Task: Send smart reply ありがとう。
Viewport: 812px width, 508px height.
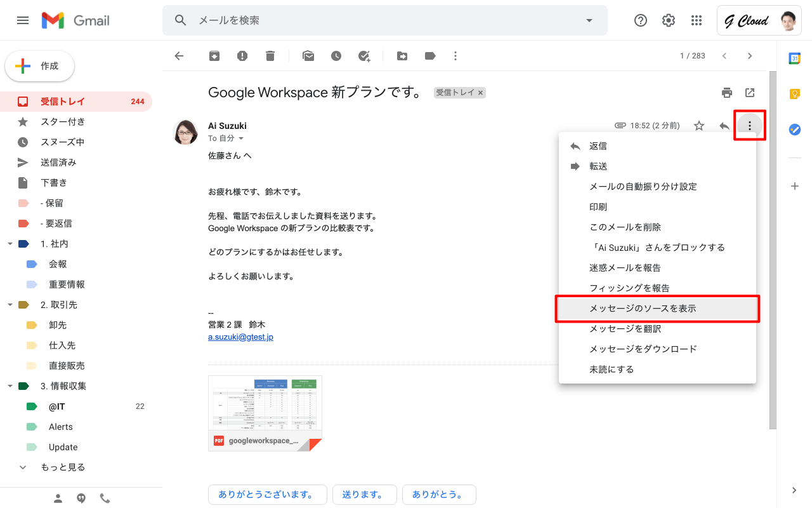Action: click(x=439, y=495)
